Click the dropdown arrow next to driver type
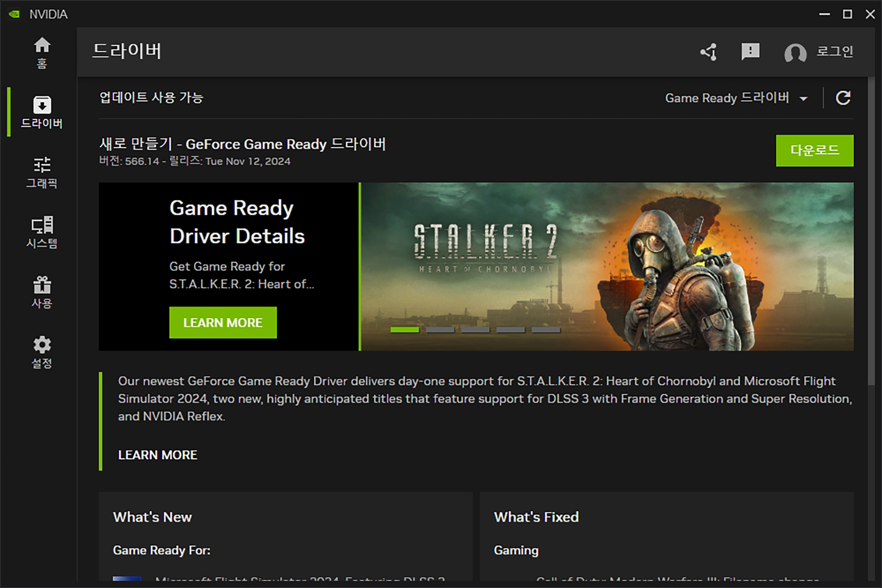The image size is (882, 588). [804, 99]
